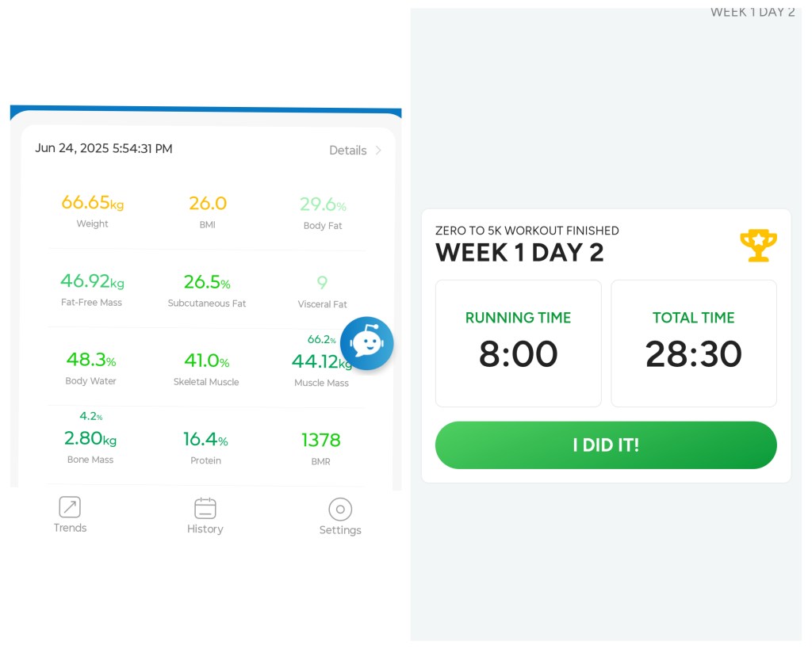Screen dimensions: 812x649
Task: Tap the BMR 1378 metric
Action: pos(321,441)
